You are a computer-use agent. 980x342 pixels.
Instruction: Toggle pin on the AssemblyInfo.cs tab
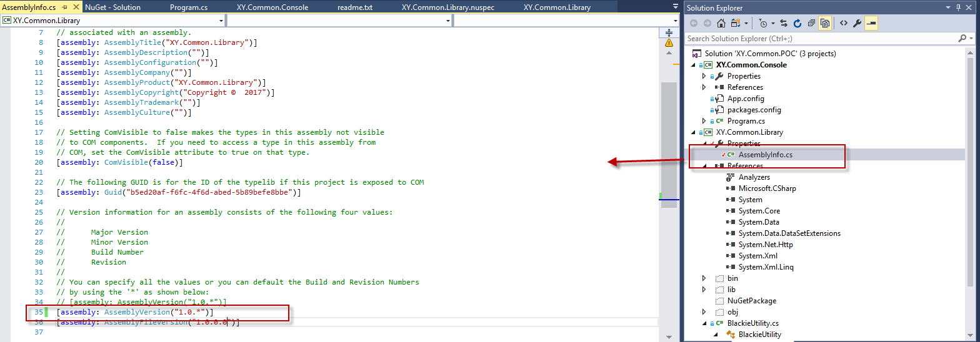pyautogui.click(x=64, y=7)
